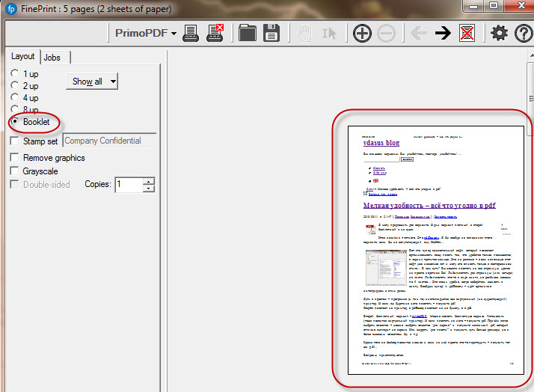Open settings with the gear icon
The image size is (534, 392).
coord(499,33)
